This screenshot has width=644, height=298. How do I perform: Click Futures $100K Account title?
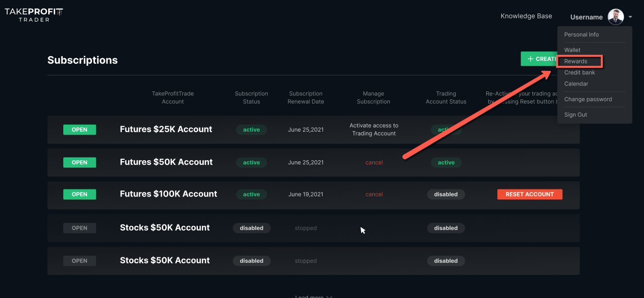pos(168,194)
